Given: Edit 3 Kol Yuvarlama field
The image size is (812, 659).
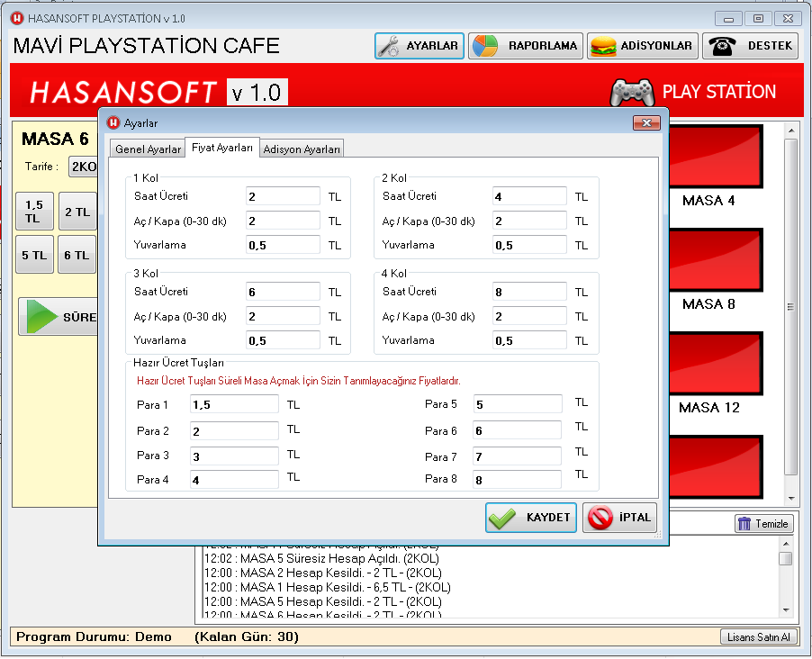Looking at the screenshot, I should 283,340.
